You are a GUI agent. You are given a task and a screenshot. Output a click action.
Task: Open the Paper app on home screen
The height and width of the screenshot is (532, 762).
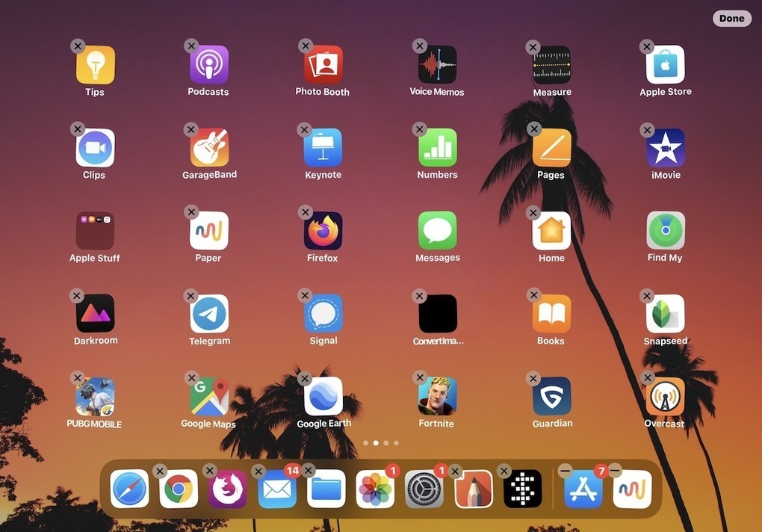(209, 231)
